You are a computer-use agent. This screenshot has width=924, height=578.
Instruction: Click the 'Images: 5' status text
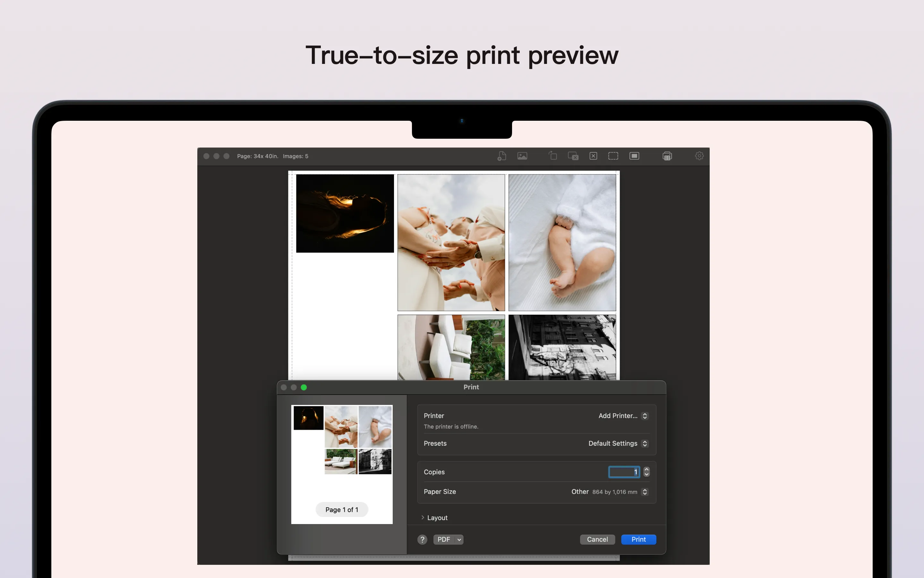tap(295, 156)
